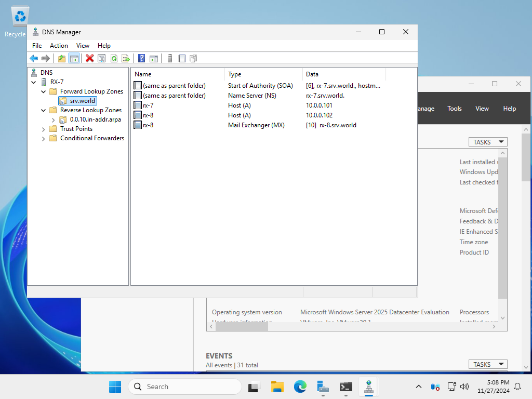Click the taskbar Search box
Viewport: 532px width, 399px height.
tap(184, 387)
